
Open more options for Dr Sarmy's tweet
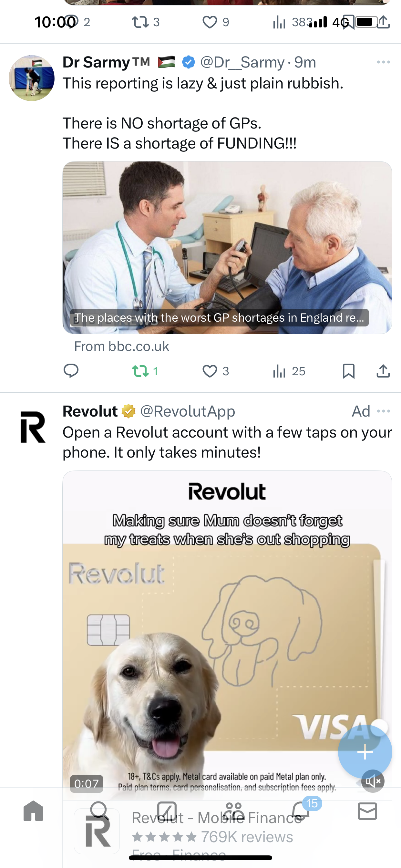pos(384,62)
